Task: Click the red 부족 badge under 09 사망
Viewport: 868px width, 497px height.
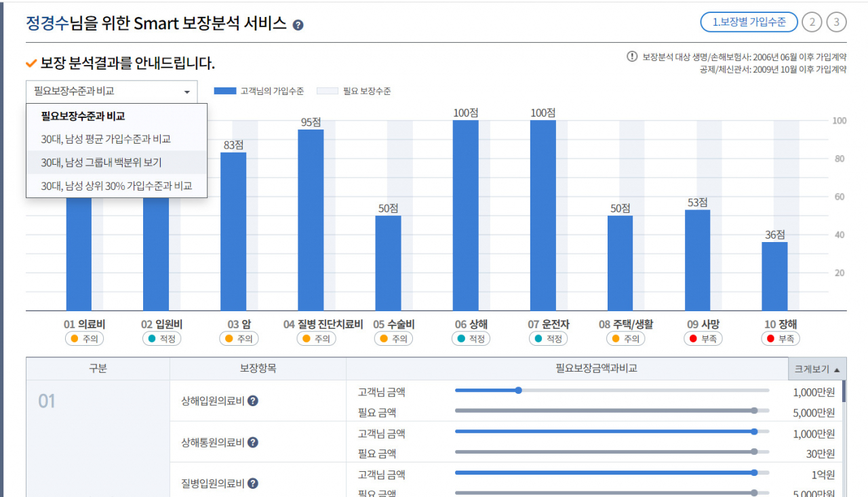Action: click(x=703, y=338)
